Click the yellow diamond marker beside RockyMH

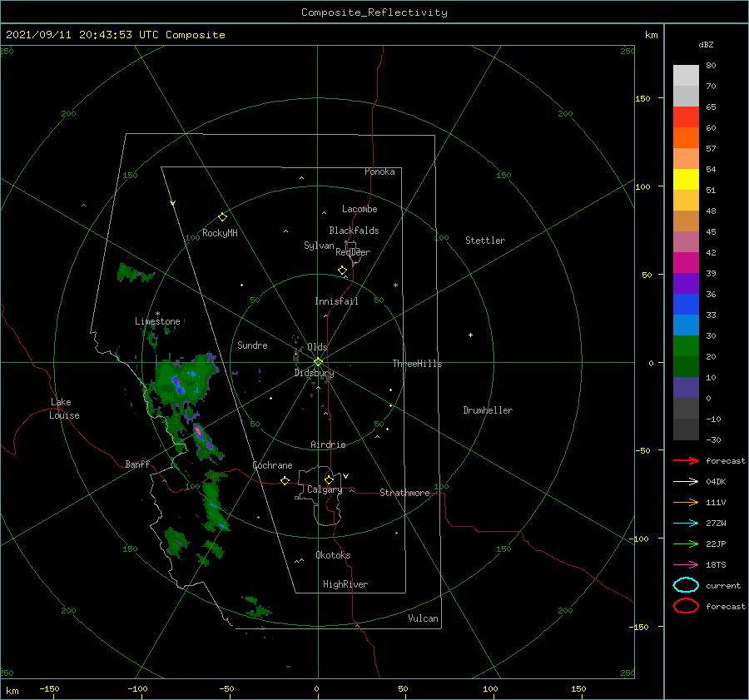222,217
